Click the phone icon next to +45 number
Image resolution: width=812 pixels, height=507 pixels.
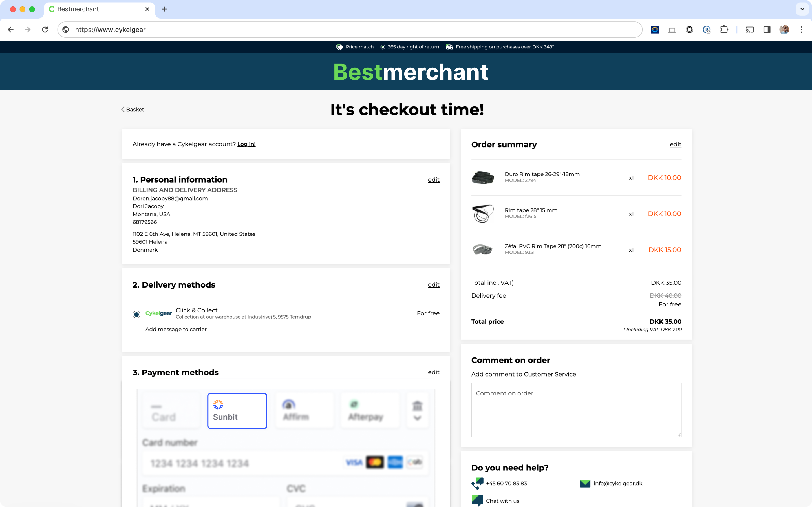coord(477,483)
